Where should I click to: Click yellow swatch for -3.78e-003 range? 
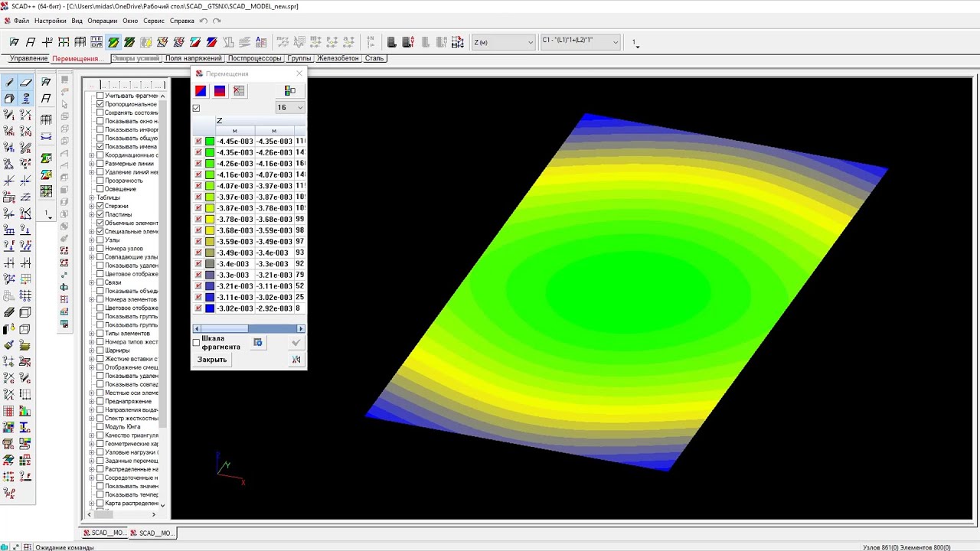coord(210,220)
